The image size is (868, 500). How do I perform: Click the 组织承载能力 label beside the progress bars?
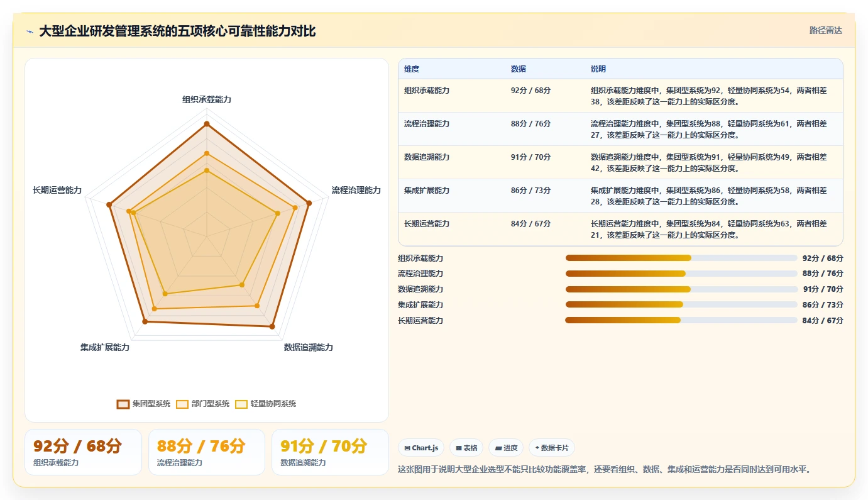point(420,258)
